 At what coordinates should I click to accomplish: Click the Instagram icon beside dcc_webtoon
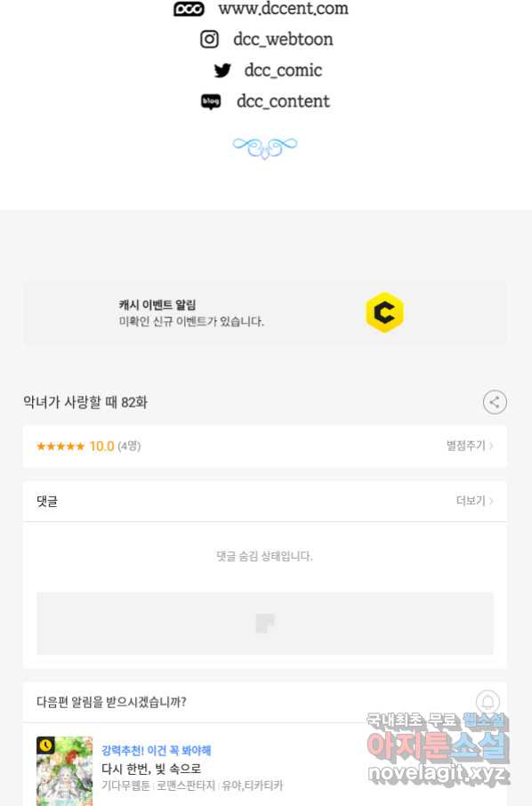click(x=209, y=39)
